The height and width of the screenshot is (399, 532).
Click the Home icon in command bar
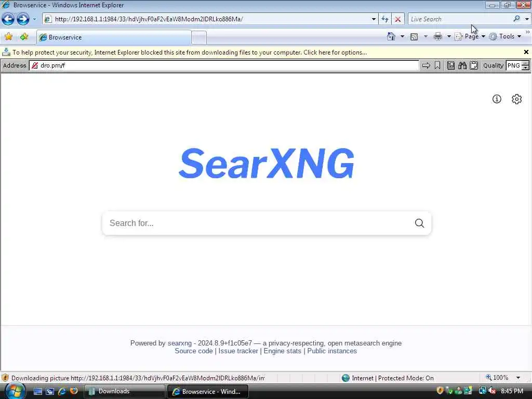tap(391, 36)
